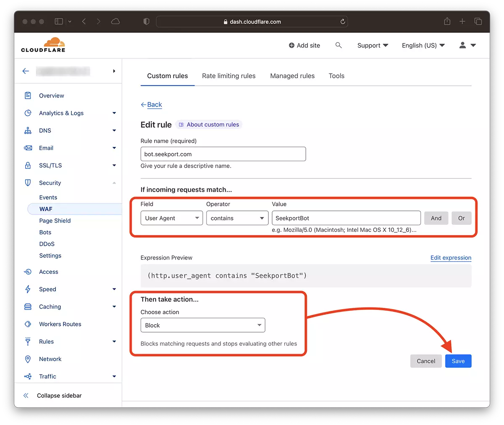Click the Email envelope icon

click(28, 148)
